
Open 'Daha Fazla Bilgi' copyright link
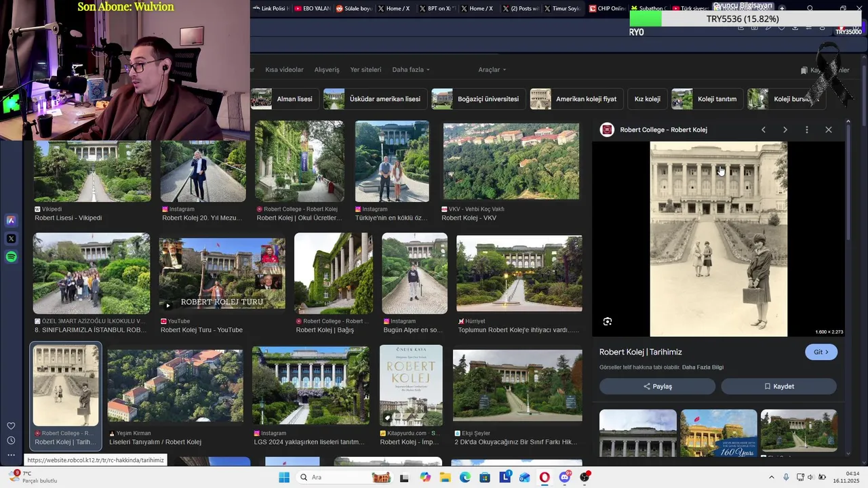point(703,367)
